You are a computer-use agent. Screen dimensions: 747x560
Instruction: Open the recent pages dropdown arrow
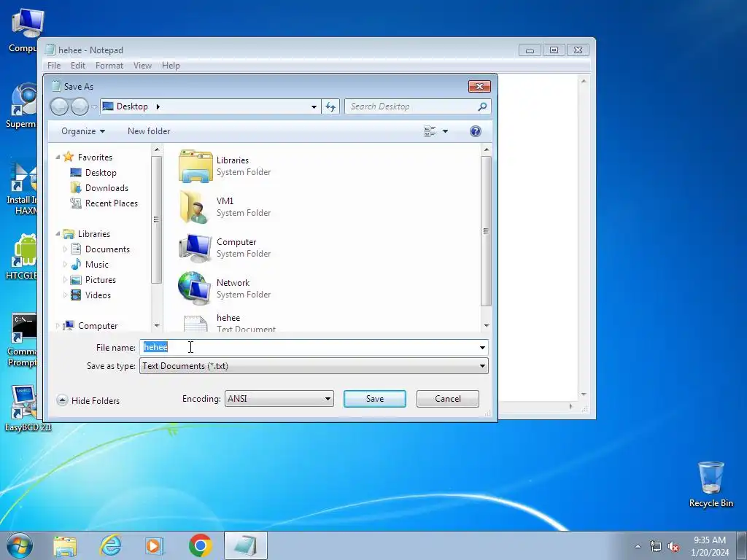point(94,106)
